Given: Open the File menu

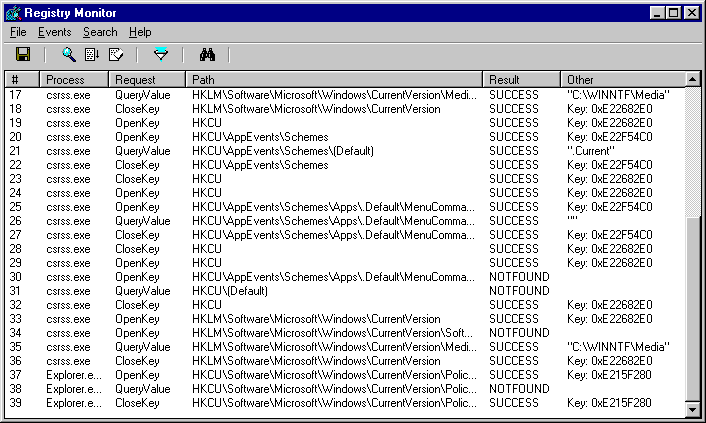Looking at the screenshot, I should pyautogui.click(x=18, y=32).
